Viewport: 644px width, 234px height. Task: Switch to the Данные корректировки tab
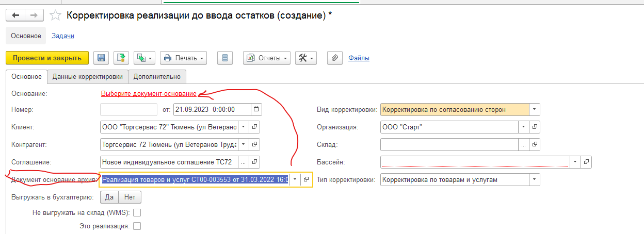pos(88,77)
